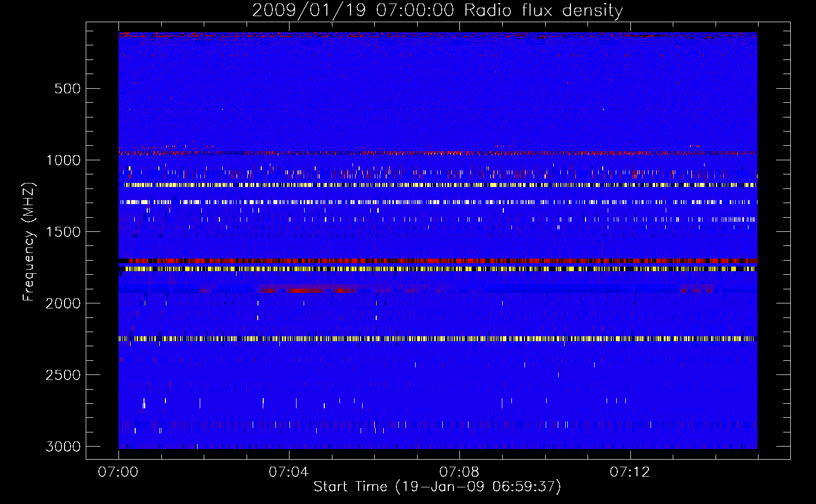Click the 07:12 time tick label

(x=630, y=472)
